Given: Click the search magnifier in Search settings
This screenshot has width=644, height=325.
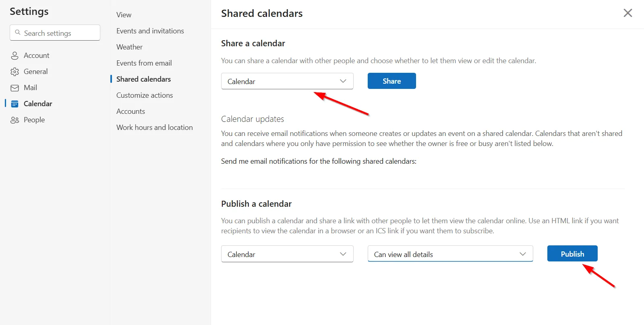Looking at the screenshot, I should tap(18, 33).
